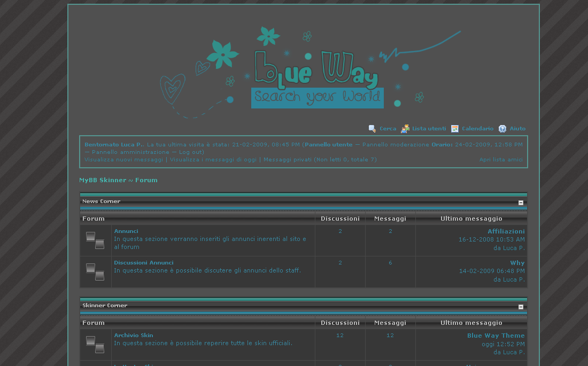Click the Lista utenti people icon
This screenshot has width=588, height=366.
405,129
